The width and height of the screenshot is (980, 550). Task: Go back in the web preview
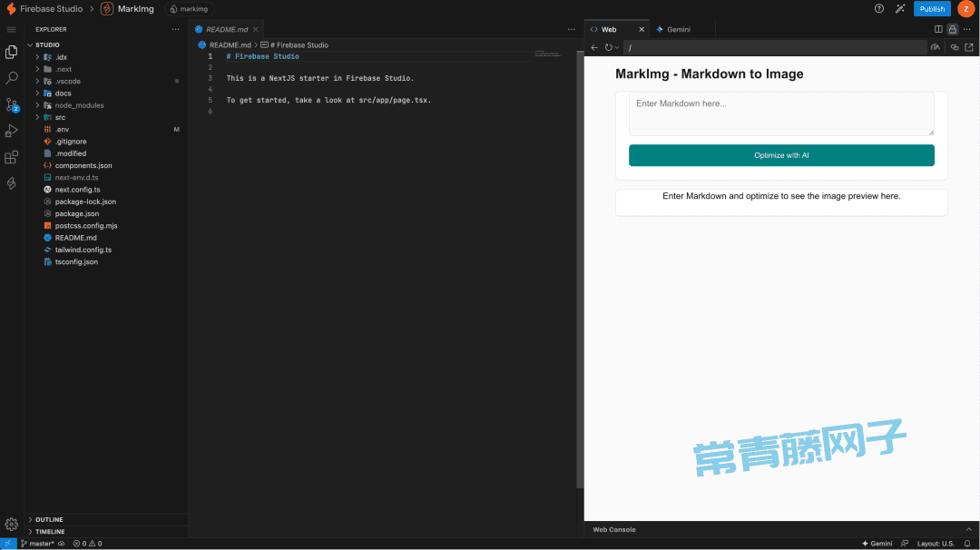[594, 47]
